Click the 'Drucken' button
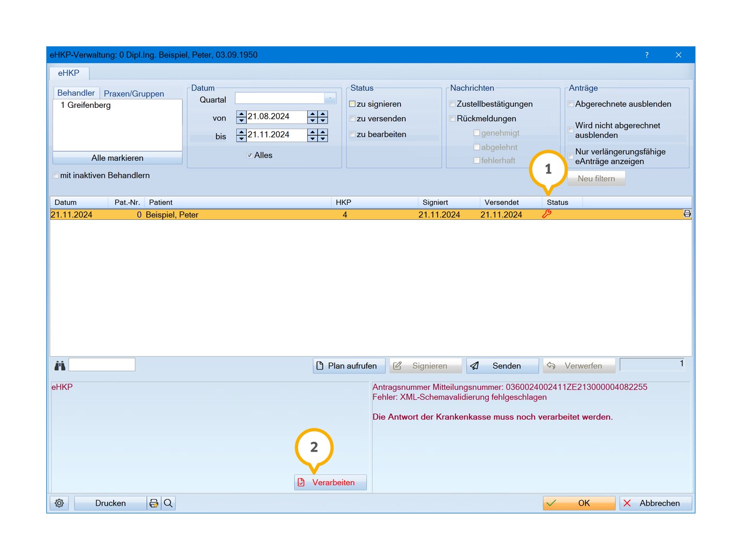The image size is (742, 560). (x=110, y=503)
